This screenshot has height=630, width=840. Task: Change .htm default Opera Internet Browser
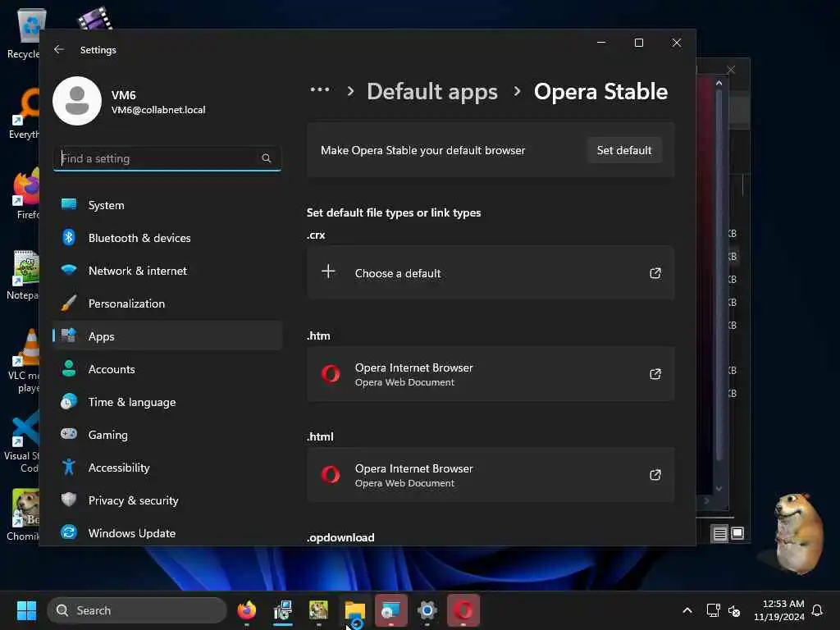[x=491, y=374]
